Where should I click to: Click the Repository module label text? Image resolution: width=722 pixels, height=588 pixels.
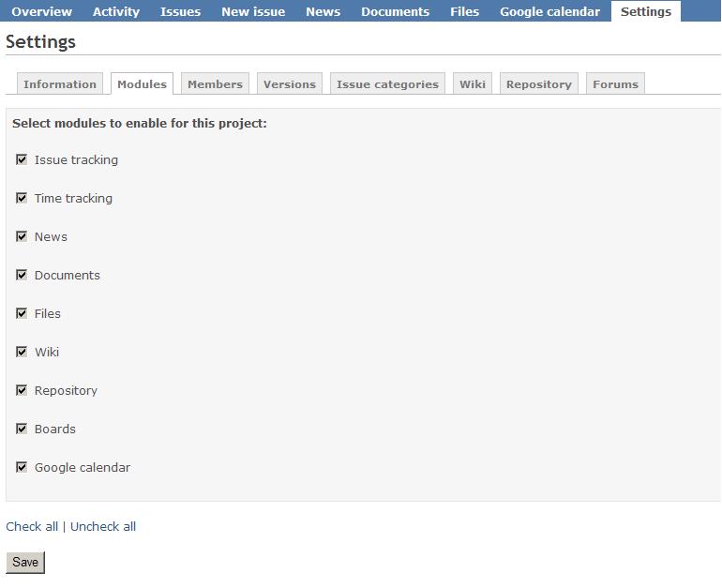(66, 390)
